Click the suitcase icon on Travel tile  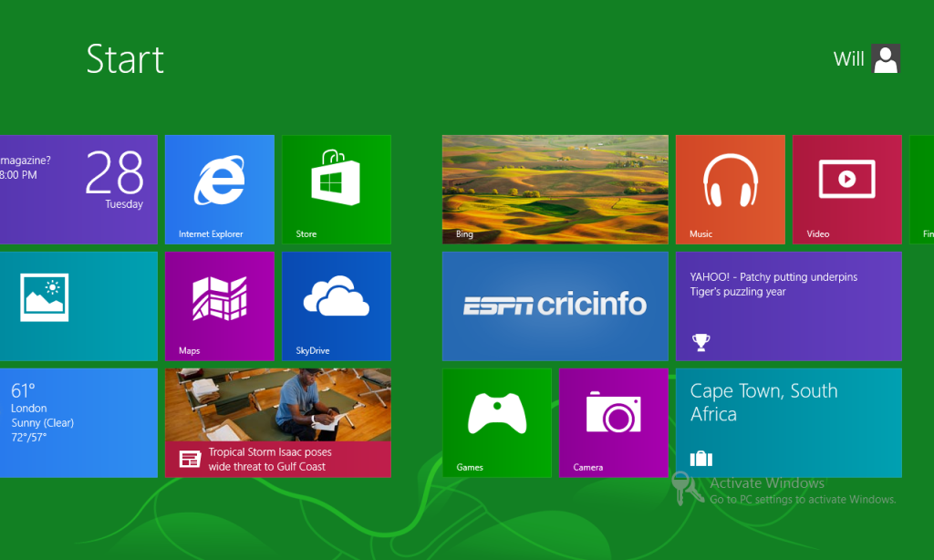click(x=701, y=459)
